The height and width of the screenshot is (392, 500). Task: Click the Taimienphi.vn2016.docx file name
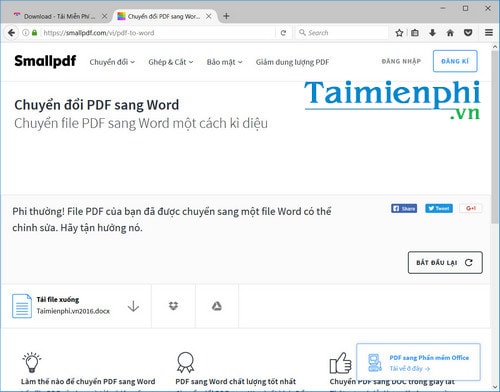(73, 311)
